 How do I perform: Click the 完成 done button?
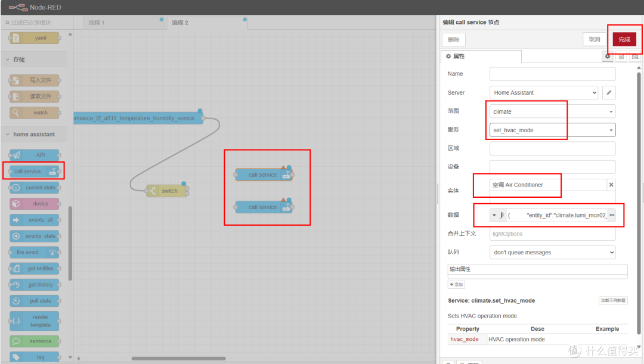click(624, 39)
